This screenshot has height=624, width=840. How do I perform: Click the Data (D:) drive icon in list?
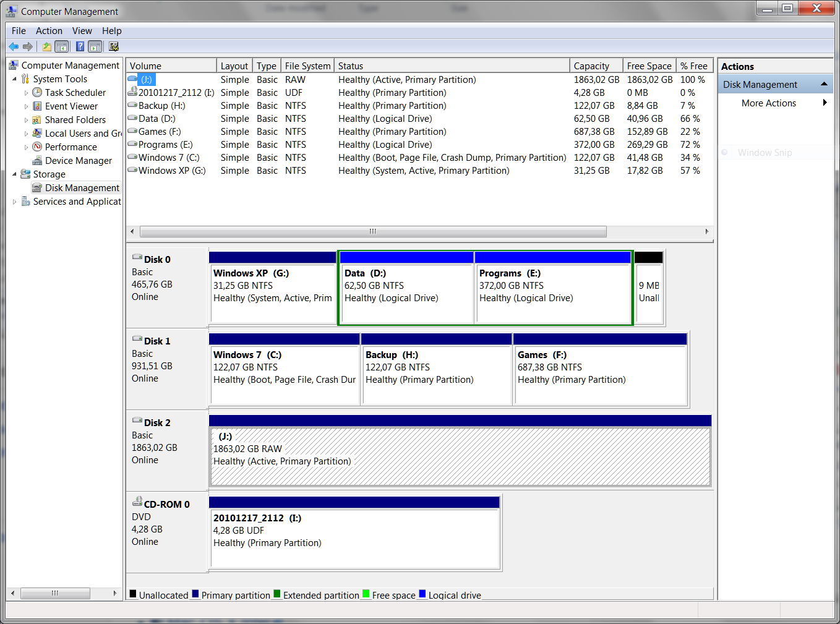pyautogui.click(x=132, y=118)
